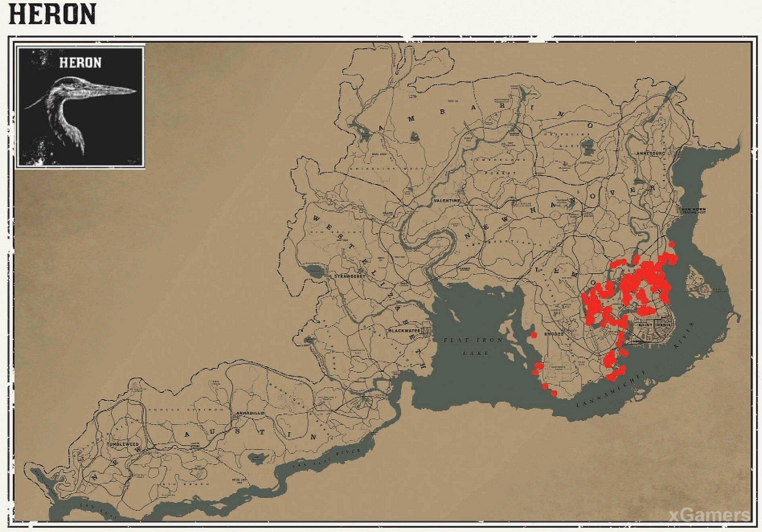Click the Blackwater town label
The image size is (762, 532).
(404, 331)
